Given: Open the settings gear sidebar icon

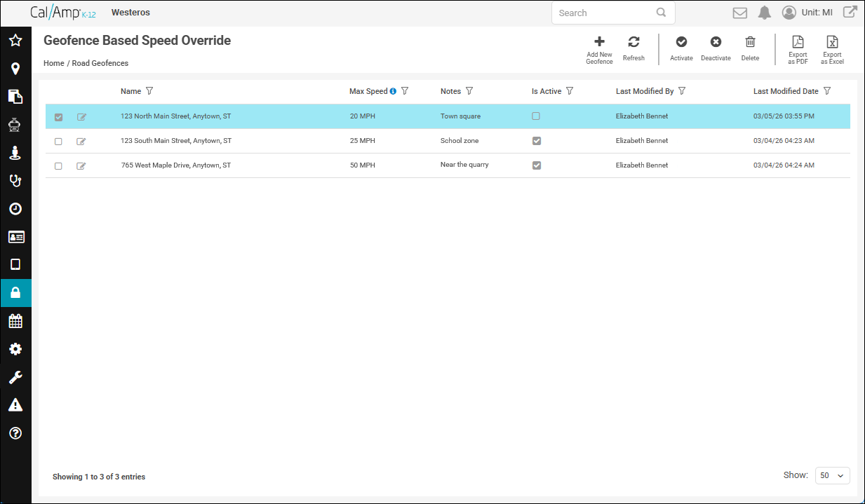Looking at the screenshot, I should 15,349.
